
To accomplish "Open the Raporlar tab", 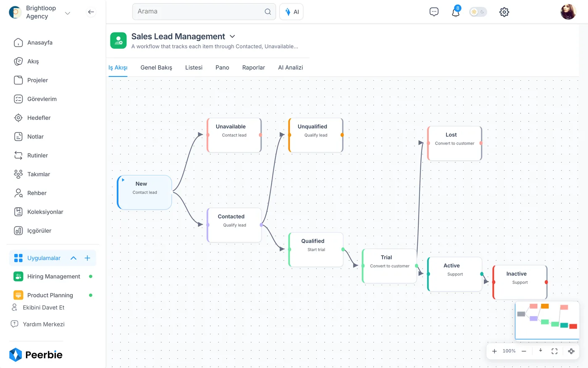I will pyautogui.click(x=254, y=67).
